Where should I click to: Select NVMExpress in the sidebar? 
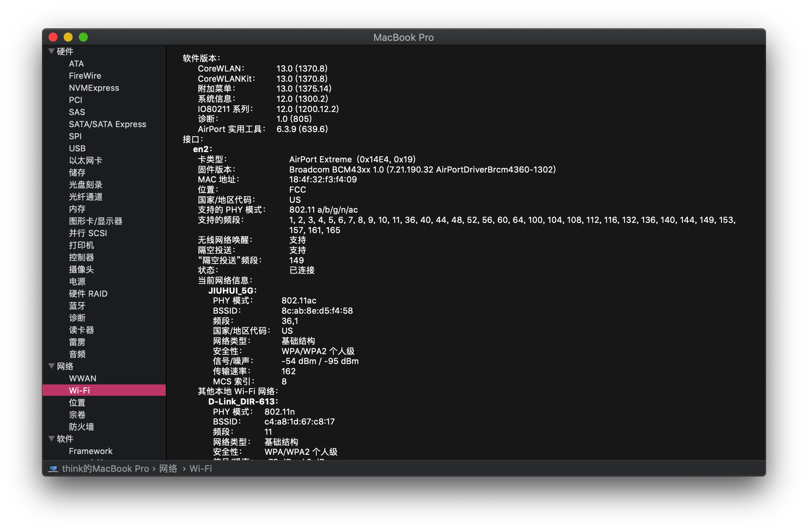tap(94, 88)
